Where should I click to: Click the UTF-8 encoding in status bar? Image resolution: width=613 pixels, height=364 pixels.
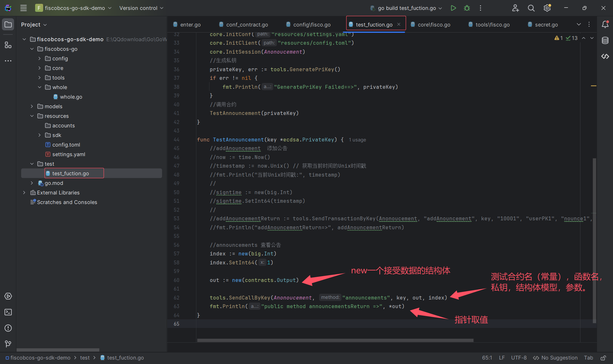(518, 358)
